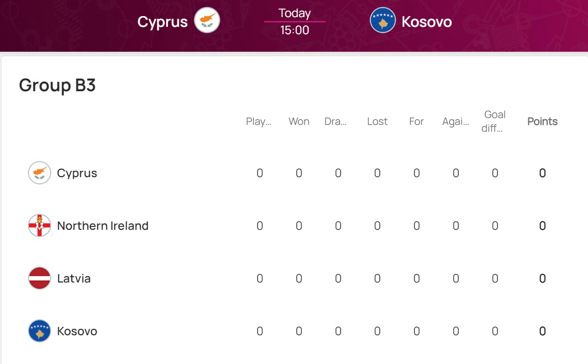588x364 pixels.
Task: Click the Kosovo flag in match header
Action: (x=382, y=20)
